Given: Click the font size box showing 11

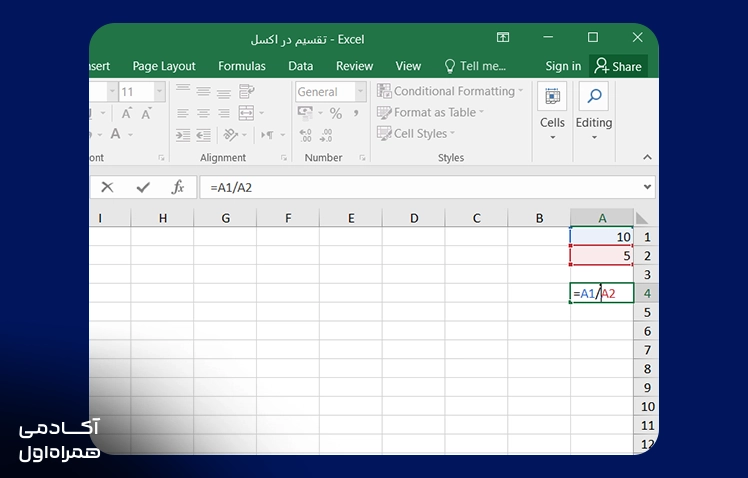Looking at the screenshot, I should 137,91.
